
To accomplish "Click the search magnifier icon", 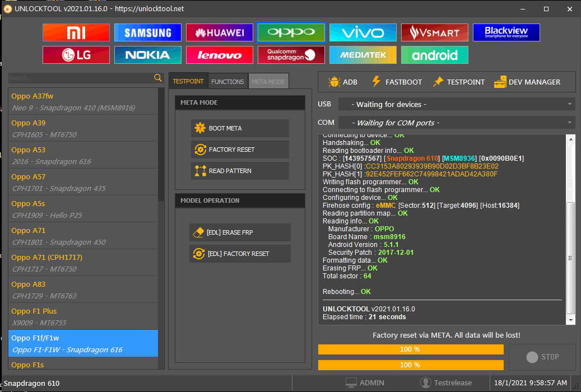I will coord(158,78).
